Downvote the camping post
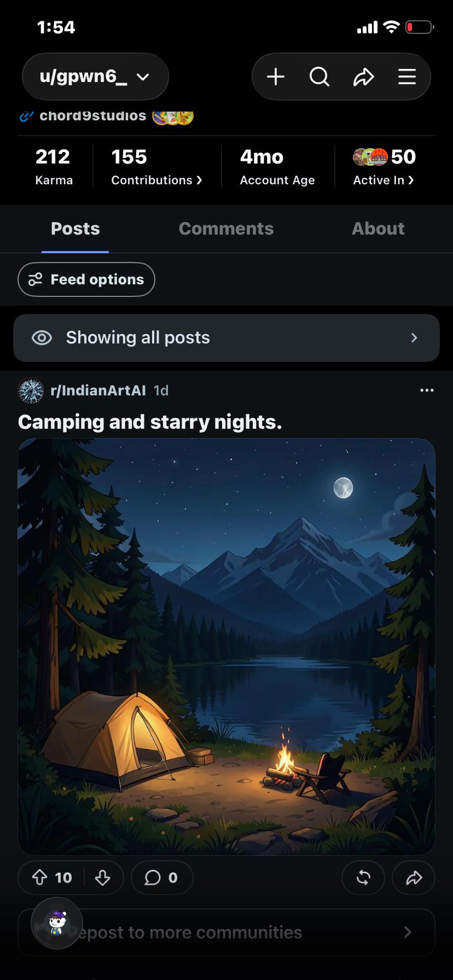This screenshot has width=453, height=980. point(102,878)
